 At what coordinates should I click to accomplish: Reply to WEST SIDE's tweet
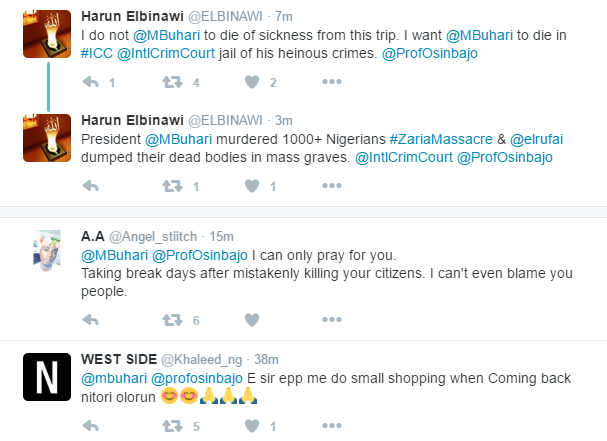[x=89, y=425]
